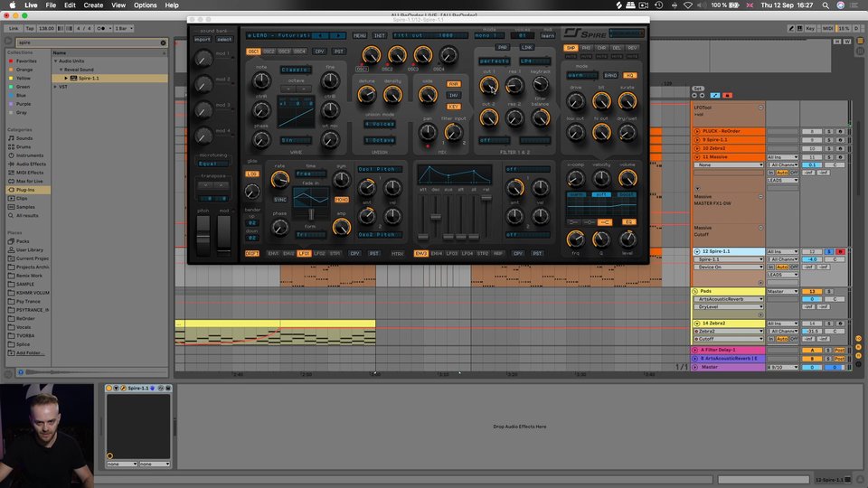Image resolution: width=868 pixels, height=488 pixels.
Task: Open the KSHMR VOLUM folder
Action: 33,293
